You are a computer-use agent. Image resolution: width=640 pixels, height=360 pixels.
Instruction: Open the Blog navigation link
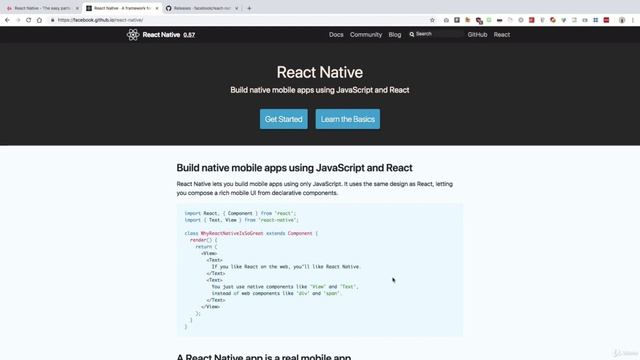point(395,35)
